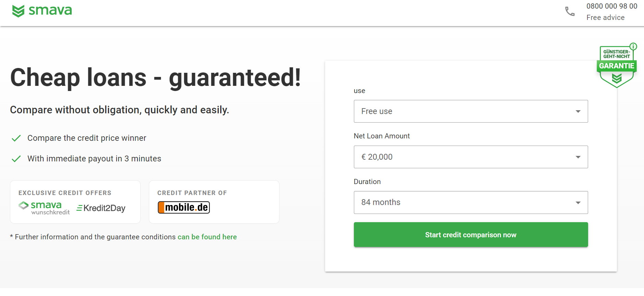The image size is (644, 296).
Task: Click the guarantee info icon
Action: [x=633, y=46]
